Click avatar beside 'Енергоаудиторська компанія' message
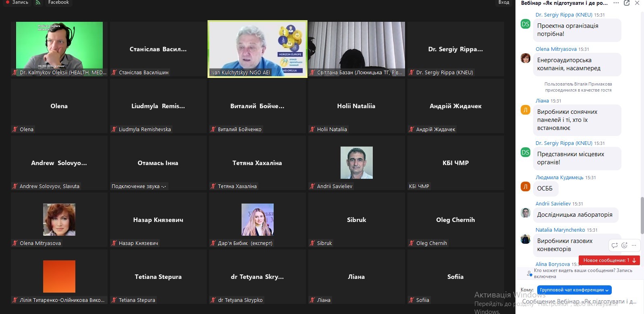This screenshot has height=314, width=644. [x=526, y=59]
